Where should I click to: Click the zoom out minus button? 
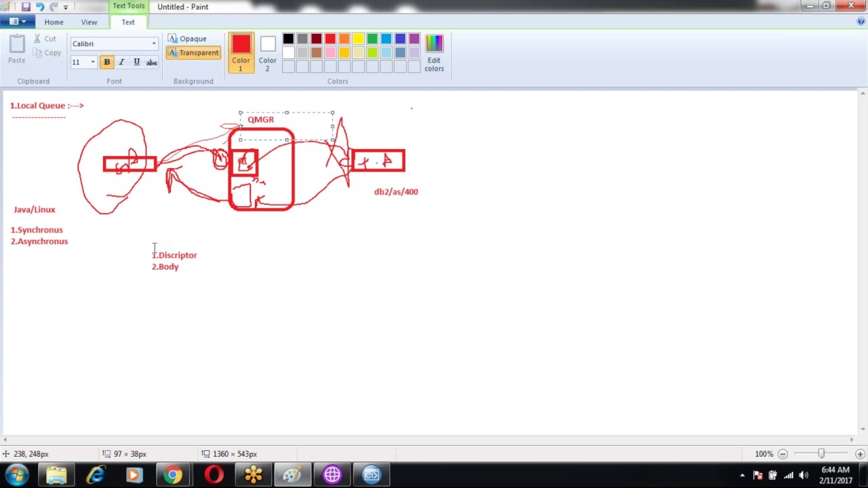click(783, 454)
